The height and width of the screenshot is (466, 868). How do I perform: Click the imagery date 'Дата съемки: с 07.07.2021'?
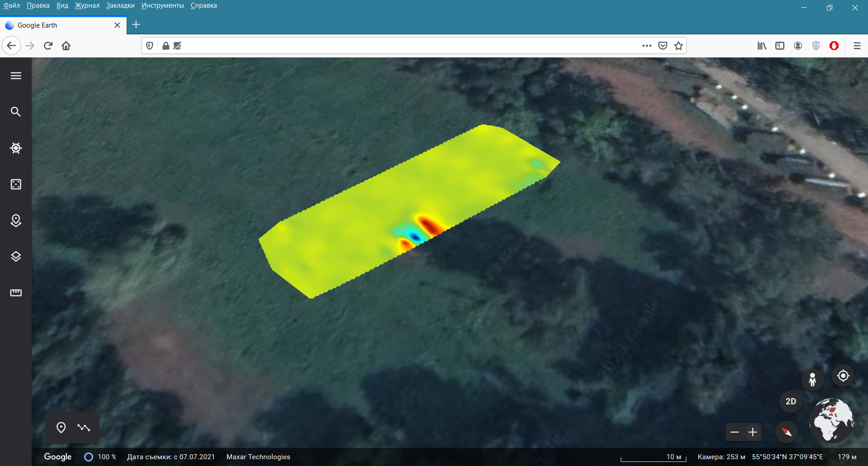pos(171,457)
